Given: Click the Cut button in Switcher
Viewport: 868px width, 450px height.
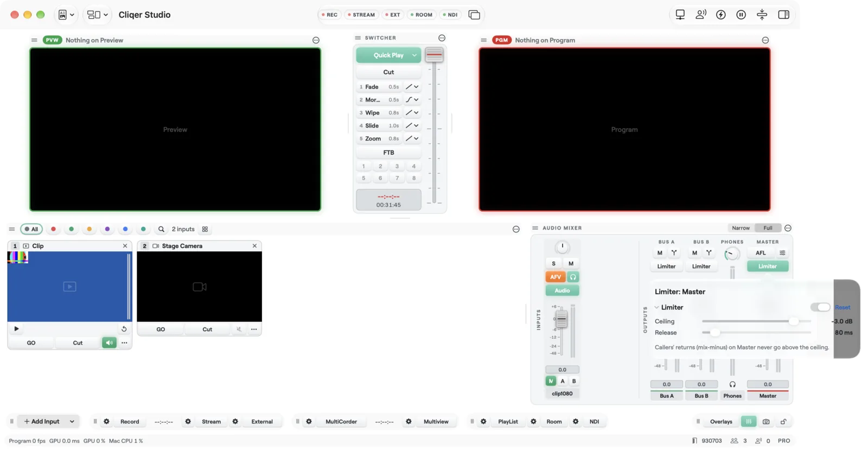Looking at the screenshot, I should coord(388,72).
